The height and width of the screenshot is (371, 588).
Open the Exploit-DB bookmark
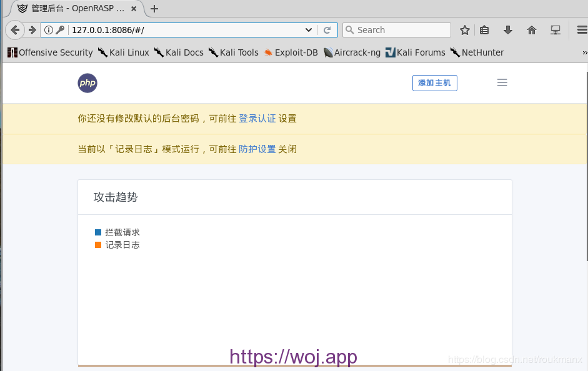tap(291, 52)
